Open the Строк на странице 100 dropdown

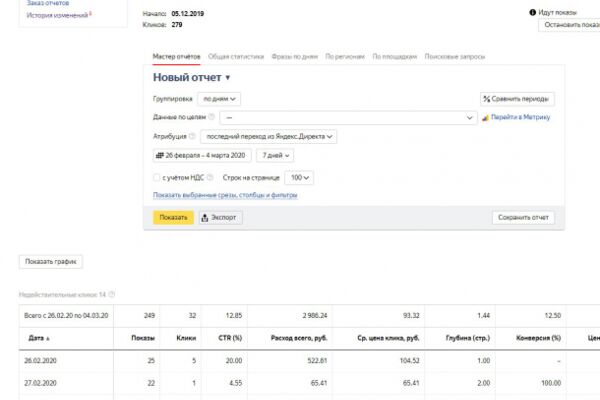[299, 178]
